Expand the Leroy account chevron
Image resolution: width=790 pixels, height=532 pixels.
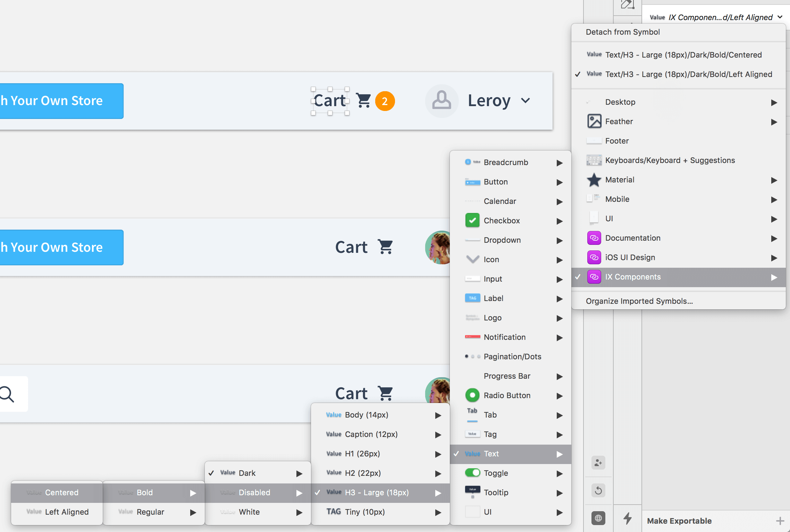(x=525, y=101)
